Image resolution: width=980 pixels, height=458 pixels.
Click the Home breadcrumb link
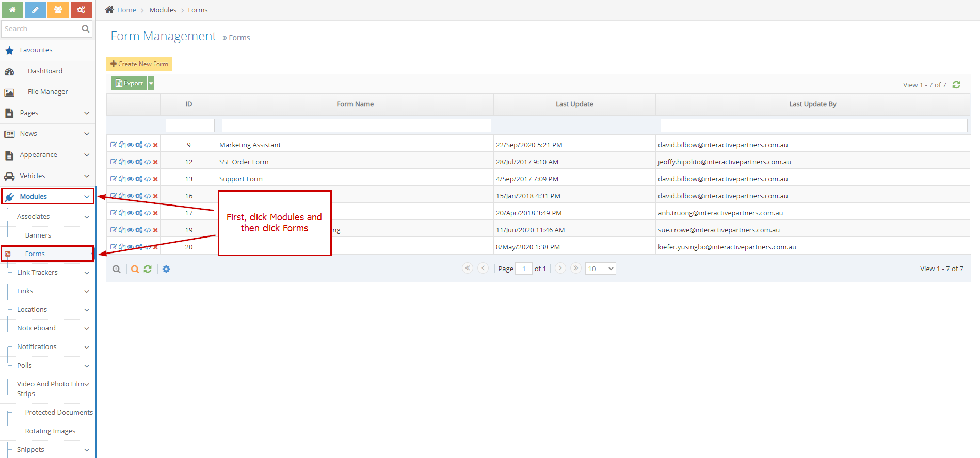click(x=126, y=10)
